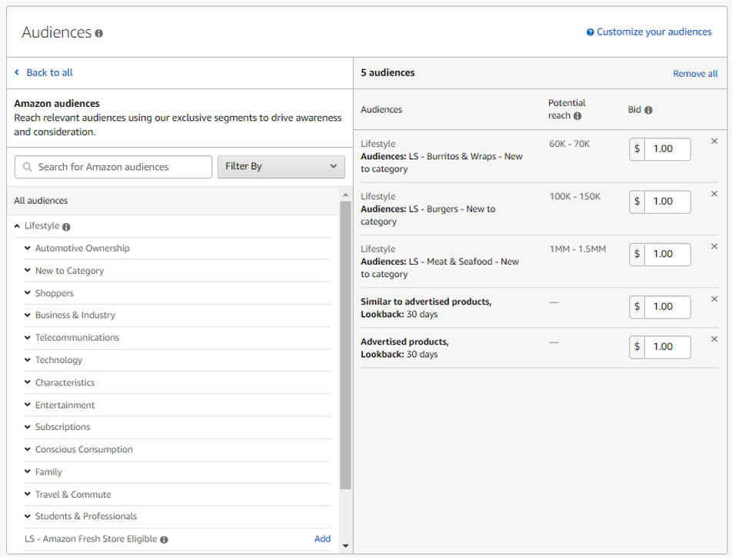This screenshot has width=732, height=560.
Task: Click the info icon beside Lifestyle
Action: coord(66,227)
